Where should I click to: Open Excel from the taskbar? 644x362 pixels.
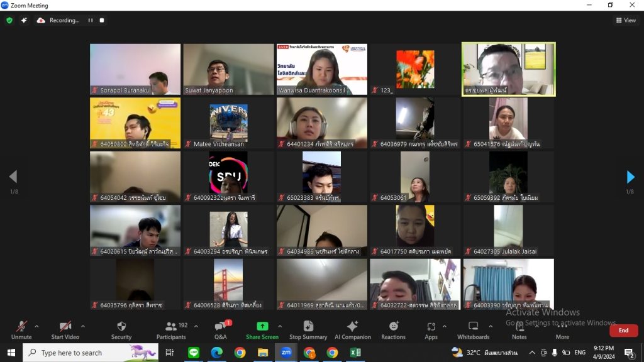(x=355, y=353)
